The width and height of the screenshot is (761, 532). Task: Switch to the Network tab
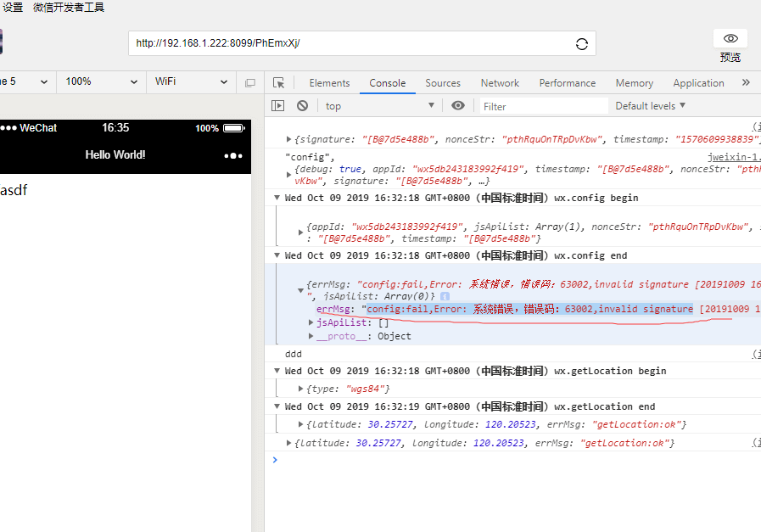(x=500, y=83)
